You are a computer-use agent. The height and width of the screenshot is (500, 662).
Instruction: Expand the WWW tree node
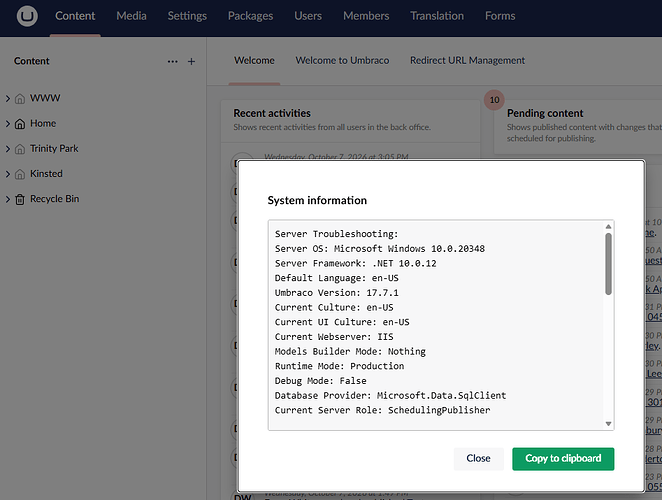[8, 98]
